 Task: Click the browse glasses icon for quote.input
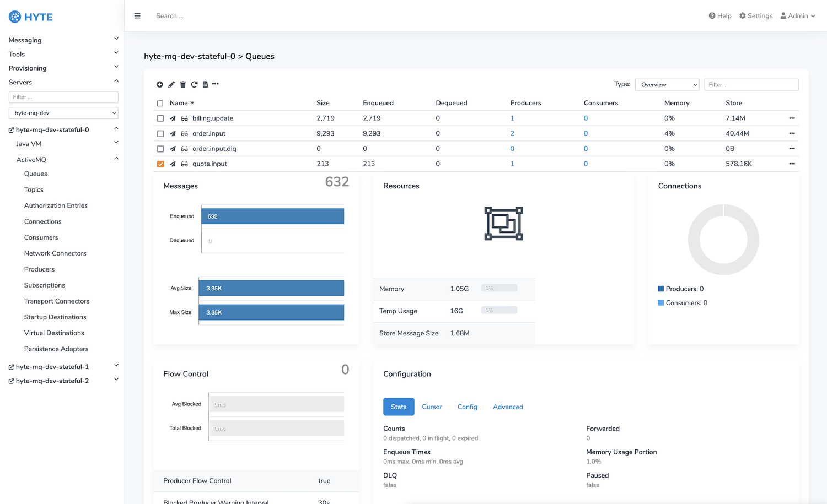(185, 164)
